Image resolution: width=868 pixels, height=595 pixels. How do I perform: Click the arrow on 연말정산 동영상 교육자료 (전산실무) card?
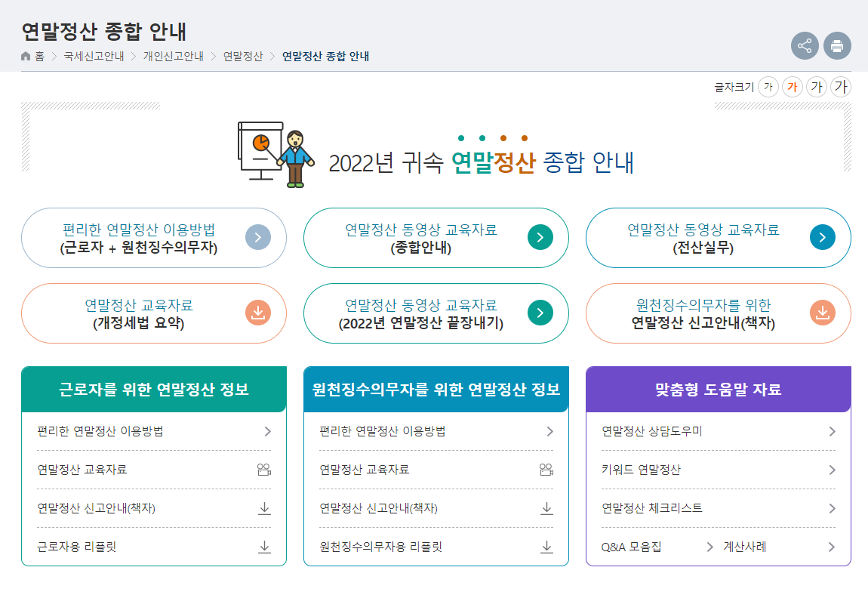tap(821, 237)
